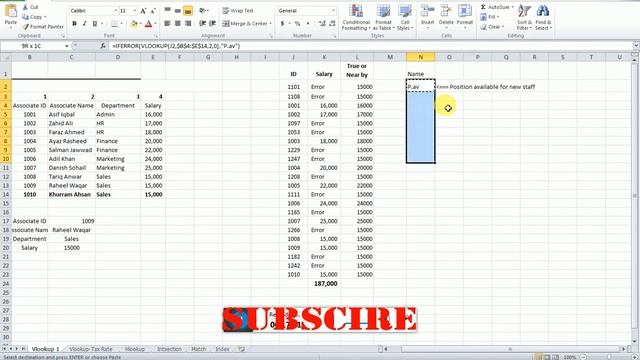
Task: Click Increase Decimal icon
Action: tap(322, 24)
